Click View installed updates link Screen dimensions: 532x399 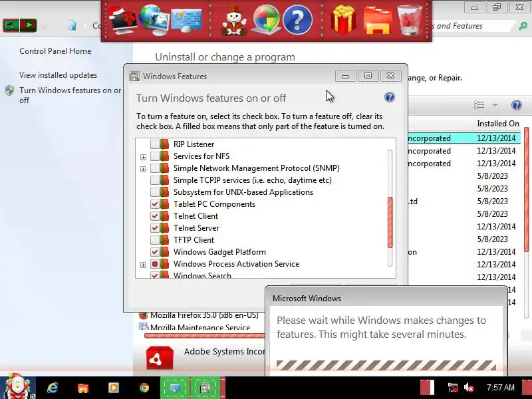tap(58, 75)
